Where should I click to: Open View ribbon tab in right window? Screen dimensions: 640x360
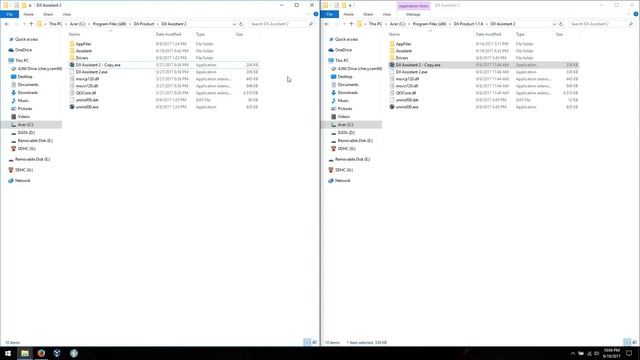pos(387,14)
